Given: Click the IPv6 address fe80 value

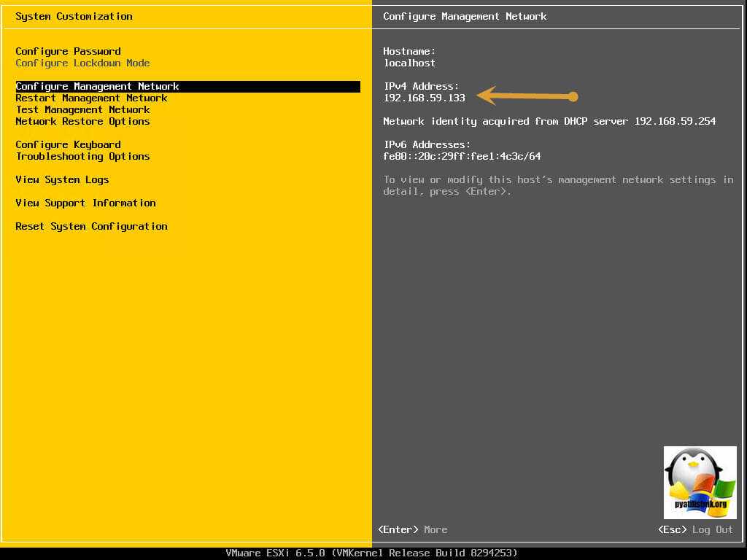Looking at the screenshot, I should tap(462, 156).
